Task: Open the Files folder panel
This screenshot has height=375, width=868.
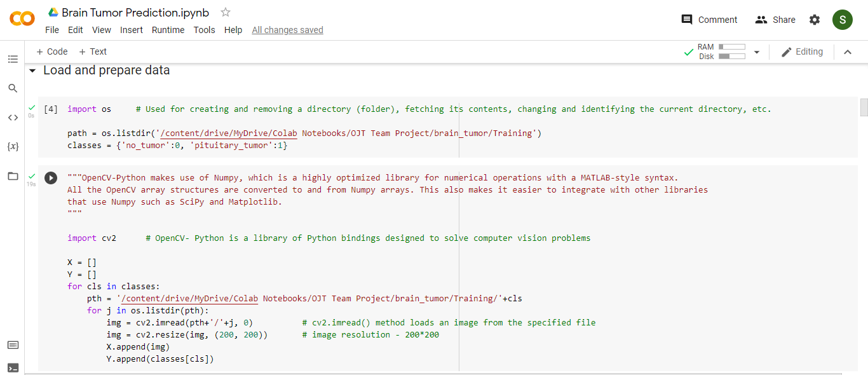Action: pyautogui.click(x=13, y=175)
